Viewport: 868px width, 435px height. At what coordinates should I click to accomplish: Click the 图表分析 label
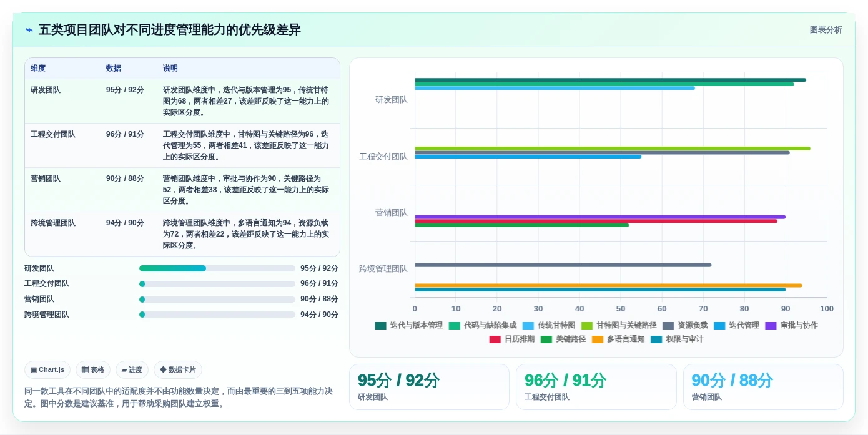826,30
